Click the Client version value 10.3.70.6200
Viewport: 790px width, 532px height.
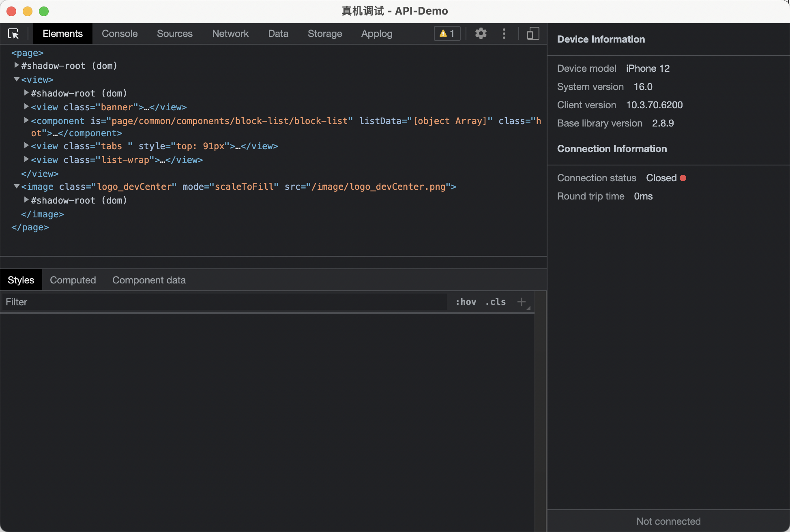tap(655, 105)
